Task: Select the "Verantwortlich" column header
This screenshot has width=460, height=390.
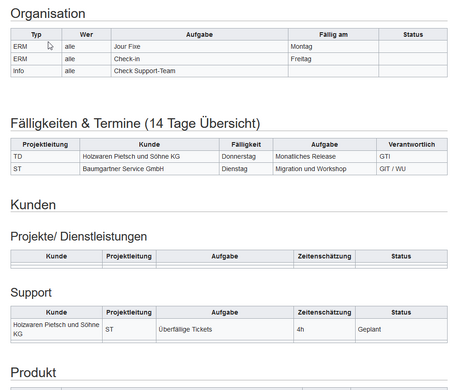Action: [412, 145]
